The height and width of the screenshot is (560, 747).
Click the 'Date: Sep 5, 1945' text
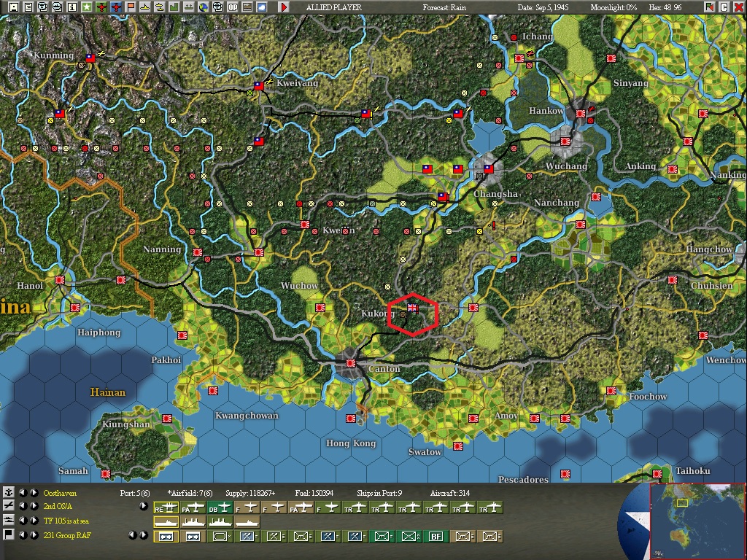(543, 7)
